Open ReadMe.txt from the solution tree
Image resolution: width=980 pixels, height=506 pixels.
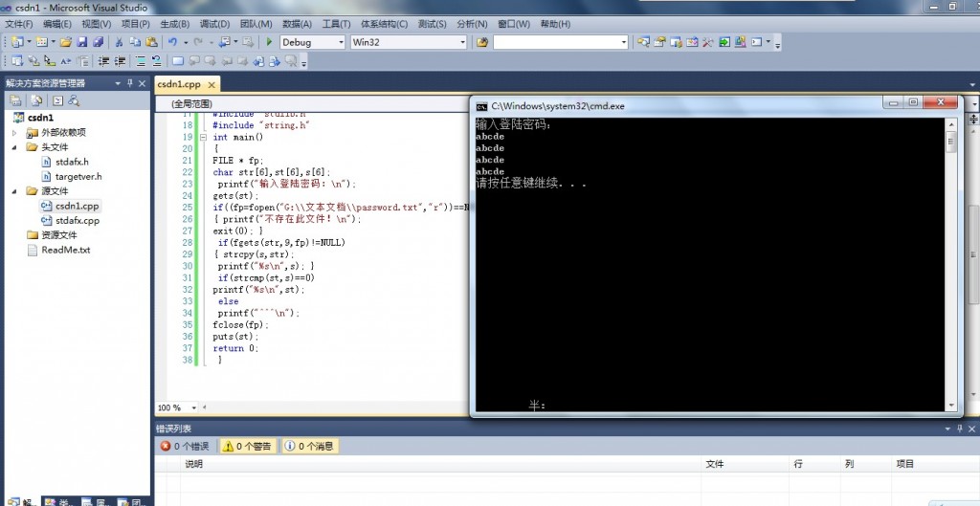click(65, 250)
